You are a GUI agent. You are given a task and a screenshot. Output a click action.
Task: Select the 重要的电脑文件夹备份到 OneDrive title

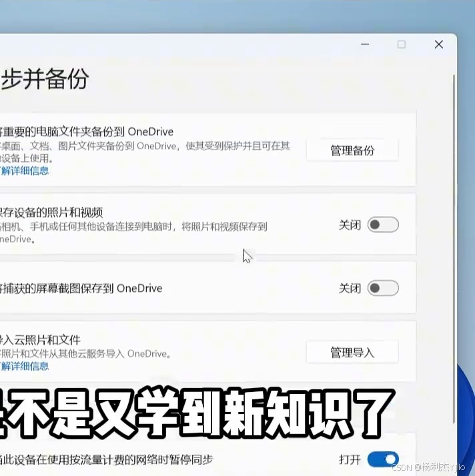(87, 131)
